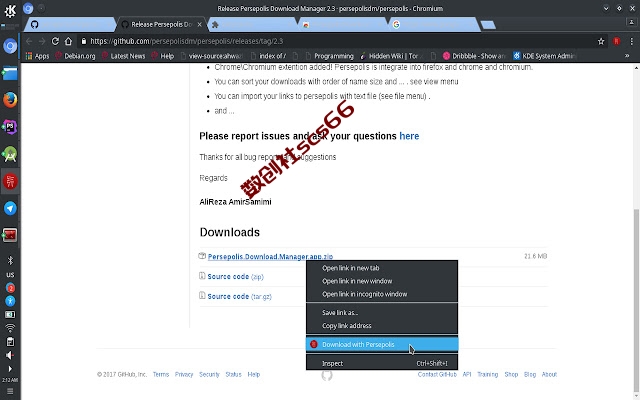Open the PhpStorm icon in the panel

10,127
